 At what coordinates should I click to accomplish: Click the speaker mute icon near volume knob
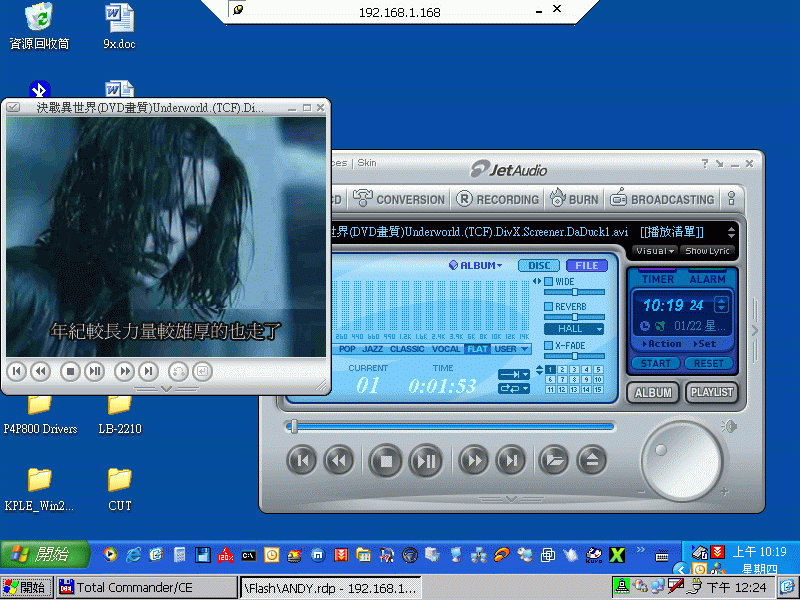(x=729, y=426)
